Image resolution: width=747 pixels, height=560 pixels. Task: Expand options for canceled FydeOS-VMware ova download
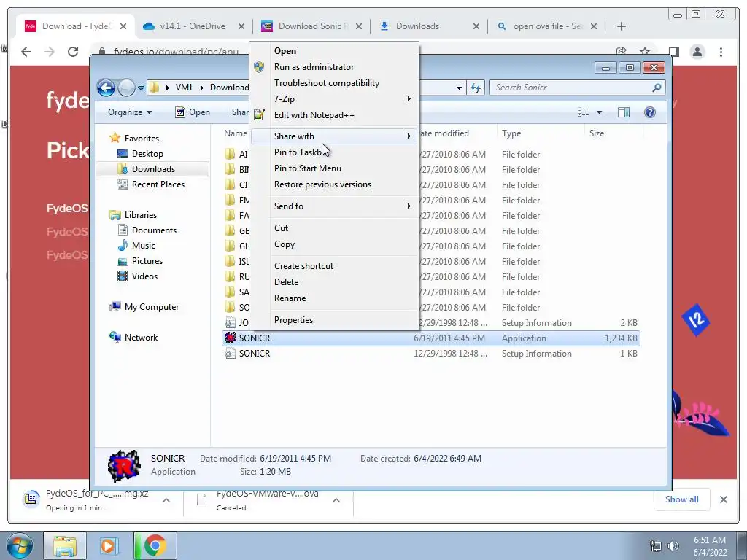pyautogui.click(x=336, y=500)
